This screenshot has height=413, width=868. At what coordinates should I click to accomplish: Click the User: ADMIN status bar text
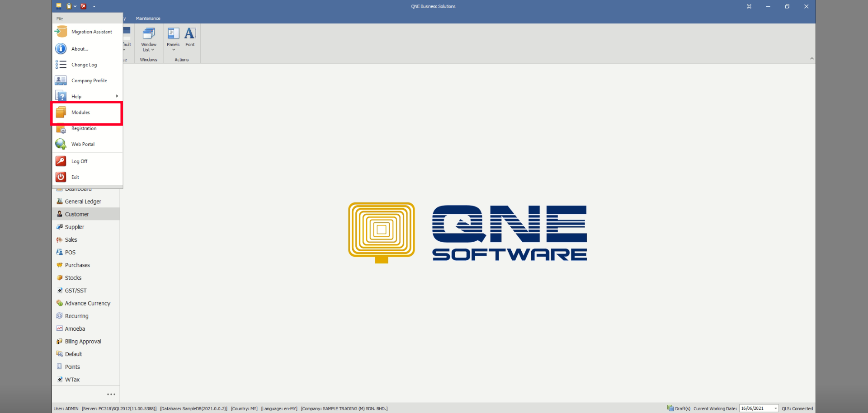pyautogui.click(x=66, y=408)
